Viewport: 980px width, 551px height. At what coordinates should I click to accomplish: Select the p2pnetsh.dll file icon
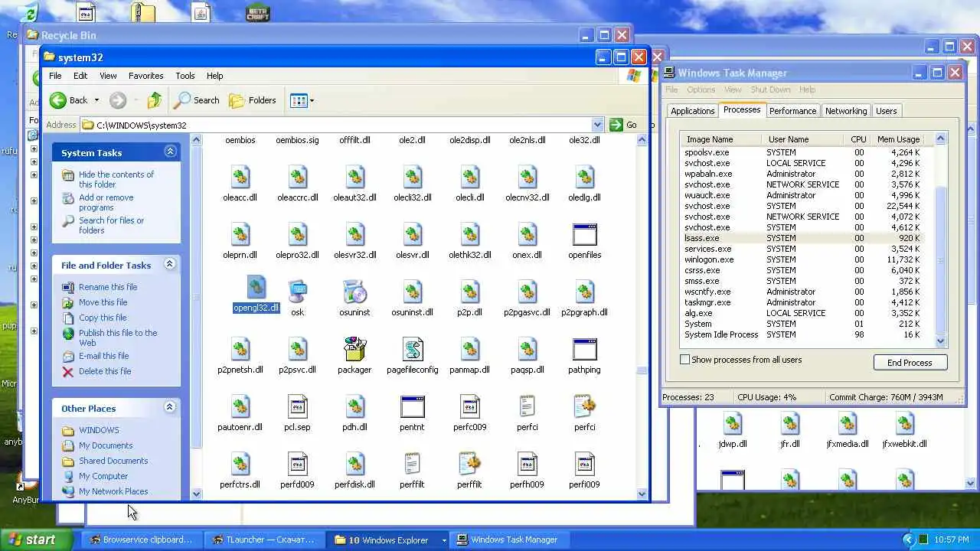pos(240,350)
